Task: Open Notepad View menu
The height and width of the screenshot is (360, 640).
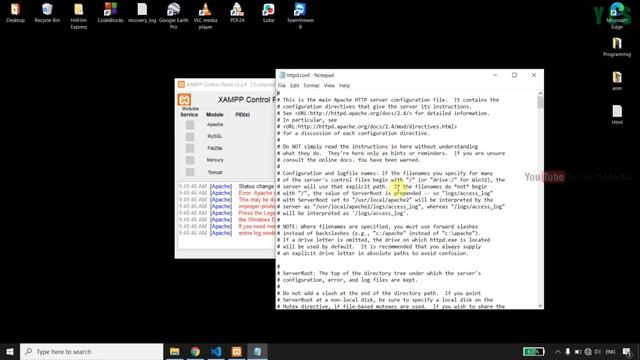Action: tap(329, 85)
